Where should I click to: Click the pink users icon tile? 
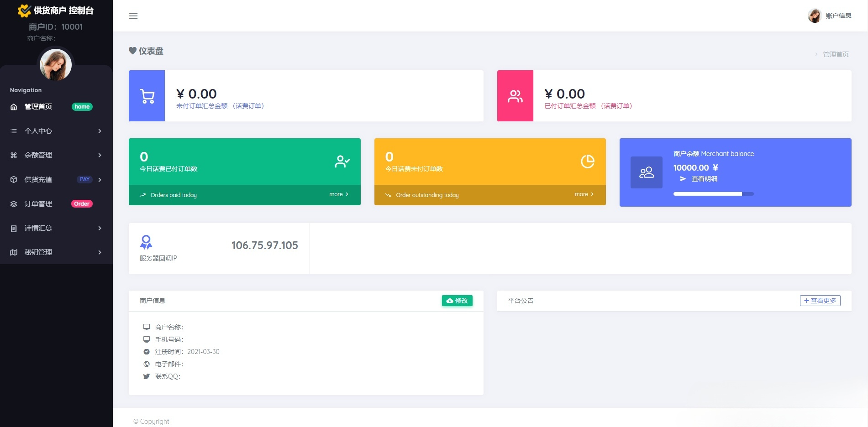(x=515, y=96)
